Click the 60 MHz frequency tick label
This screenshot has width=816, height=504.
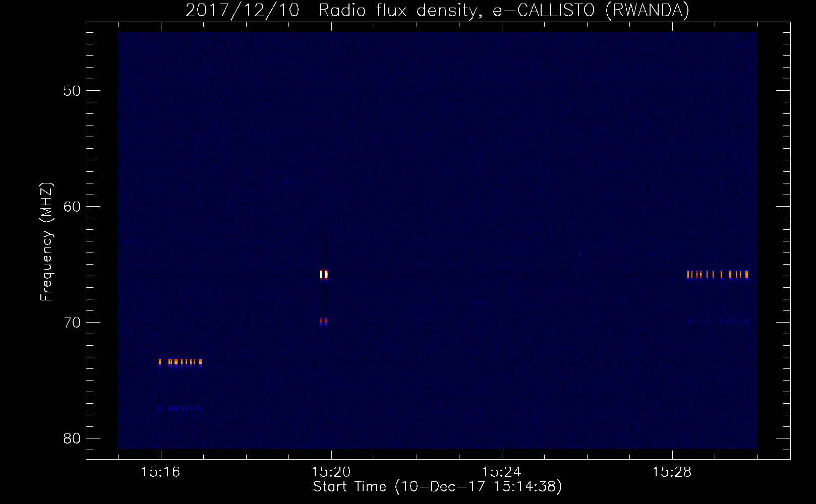[x=72, y=207]
